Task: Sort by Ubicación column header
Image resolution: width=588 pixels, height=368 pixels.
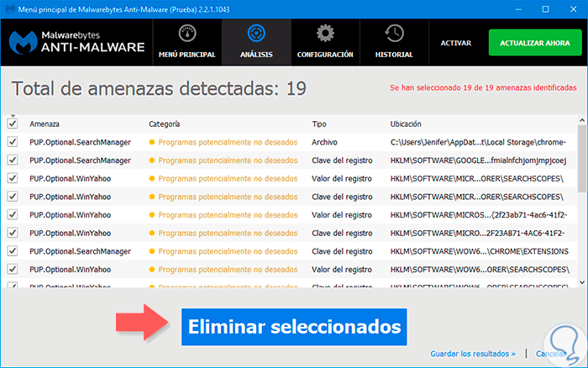Action: tap(406, 124)
